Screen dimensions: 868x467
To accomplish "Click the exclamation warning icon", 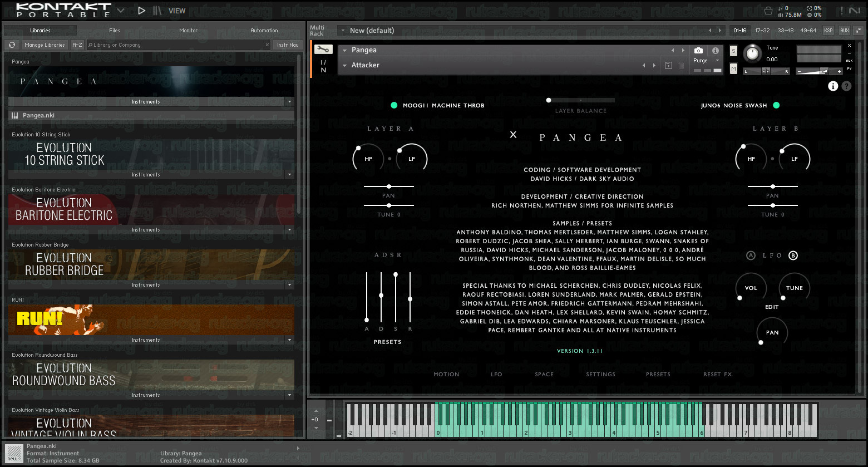I will pos(842,11).
